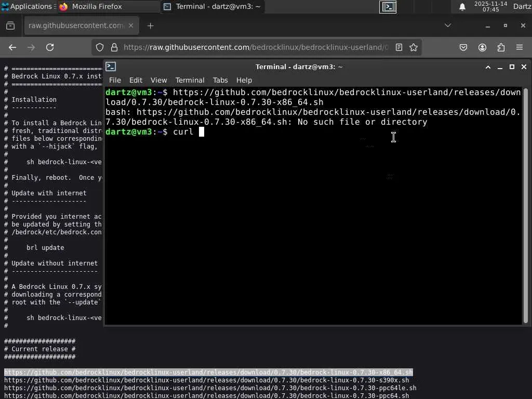The image size is (532, 399).
Task: Open the notification bell in the panel
Action: 462,7
